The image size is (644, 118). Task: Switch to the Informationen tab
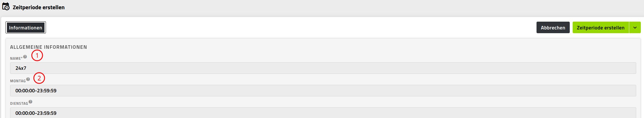(x=26, y=28)
